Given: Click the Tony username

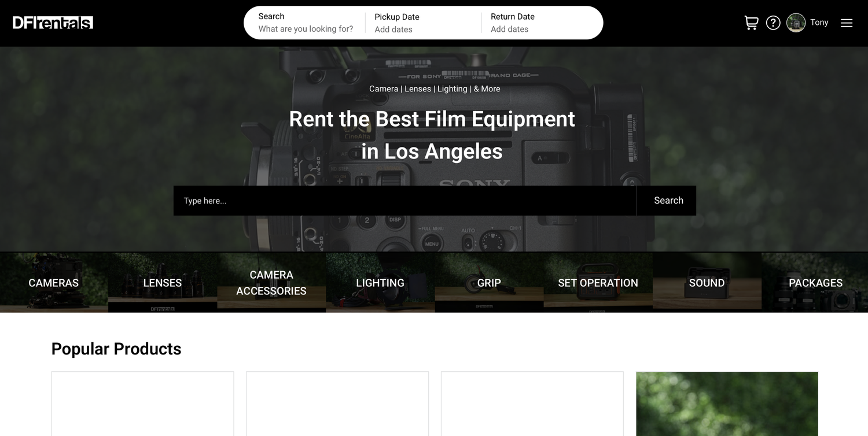Looking at the screenshot, I should click(x=819, y=23).
